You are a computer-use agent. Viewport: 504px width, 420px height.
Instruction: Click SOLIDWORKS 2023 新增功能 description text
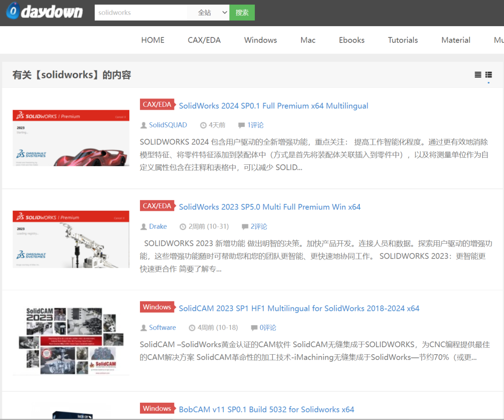[316, 256]
